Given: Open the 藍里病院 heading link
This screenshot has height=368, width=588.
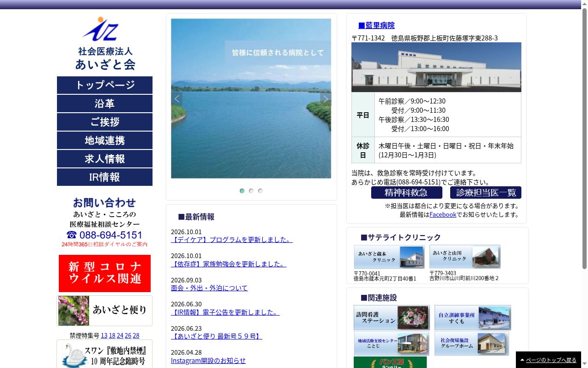Looking at the screenshot, I should point(376,25).
